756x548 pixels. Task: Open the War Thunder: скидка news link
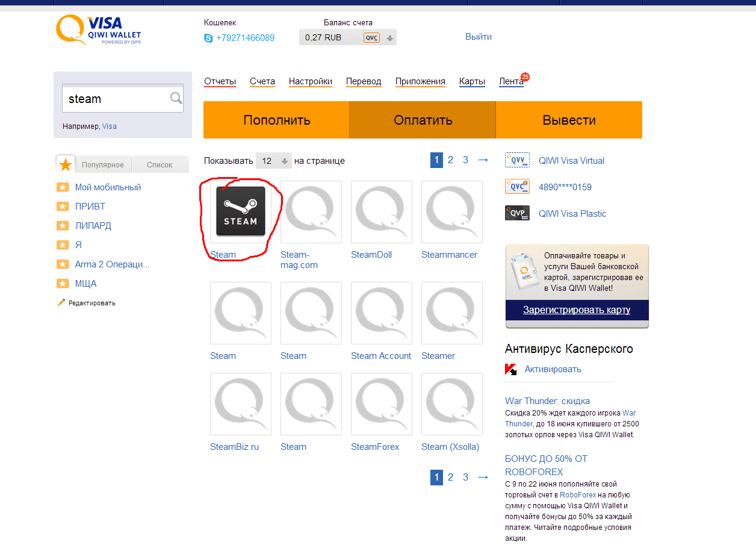547,401
